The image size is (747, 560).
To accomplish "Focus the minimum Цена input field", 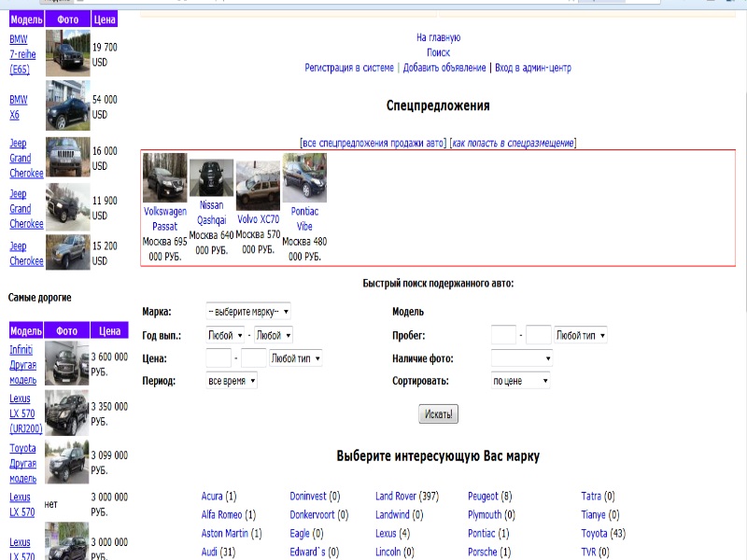I will [218, 358].
